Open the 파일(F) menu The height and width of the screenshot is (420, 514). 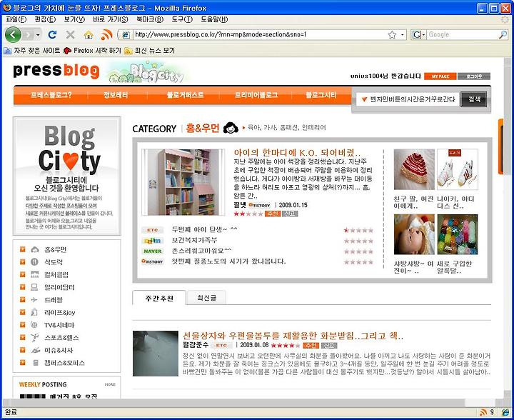click(x=16, y=19)
